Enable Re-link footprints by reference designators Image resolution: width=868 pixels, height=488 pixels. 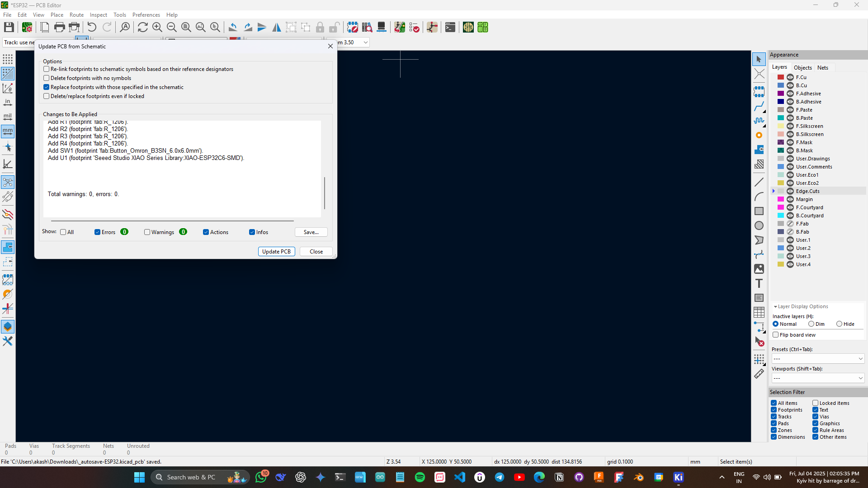coord(46,69)
